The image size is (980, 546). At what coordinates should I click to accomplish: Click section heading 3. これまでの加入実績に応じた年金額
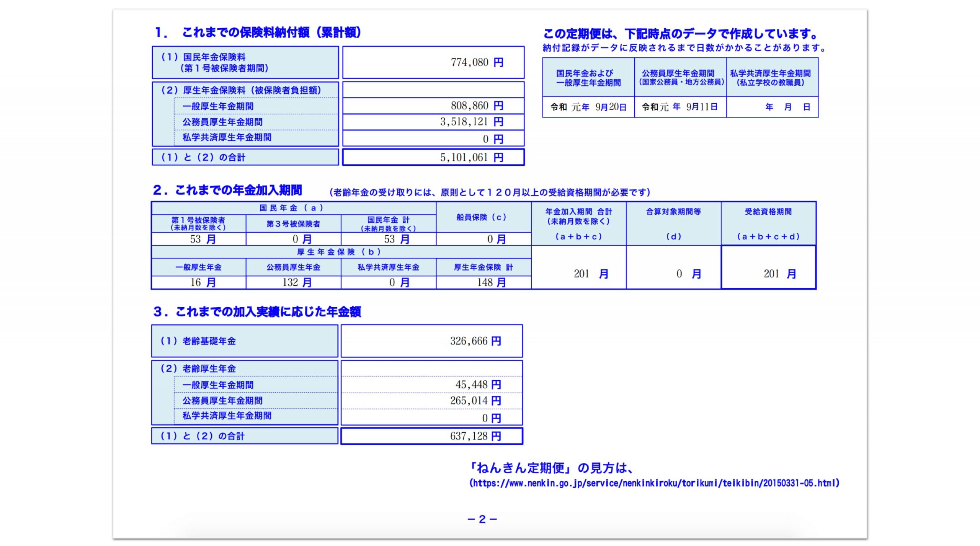tap(257, 312)
